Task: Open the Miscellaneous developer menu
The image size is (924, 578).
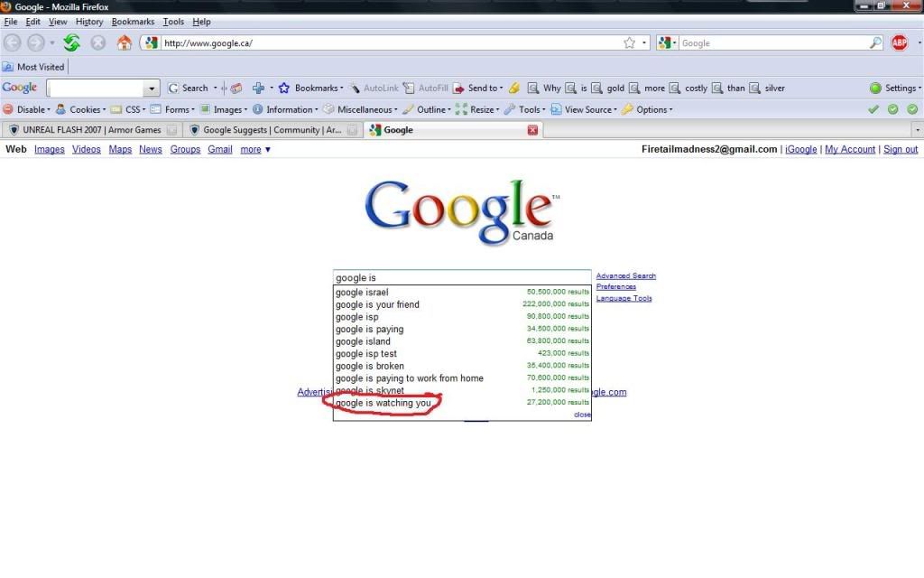Action: pos(360,109)
